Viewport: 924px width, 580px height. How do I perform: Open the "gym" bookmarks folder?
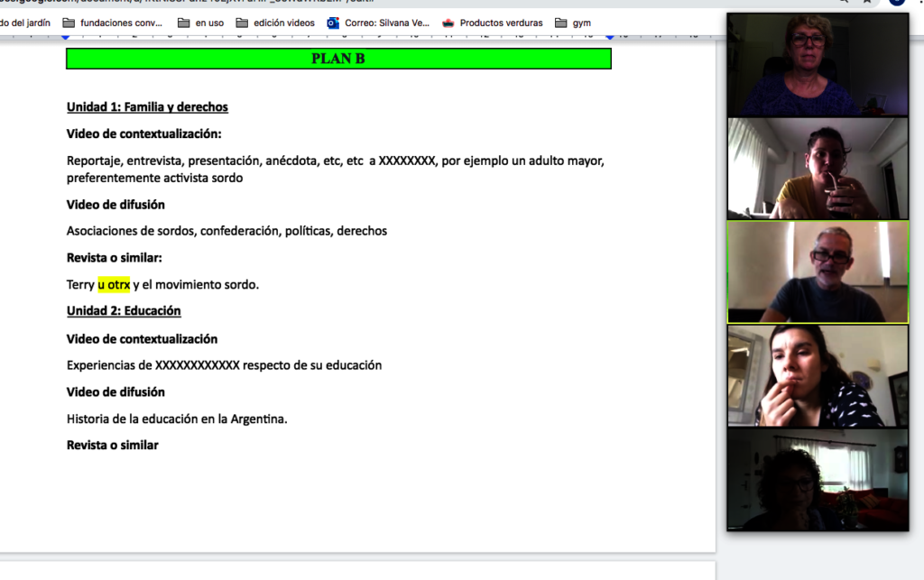click(x=573, y=23)
